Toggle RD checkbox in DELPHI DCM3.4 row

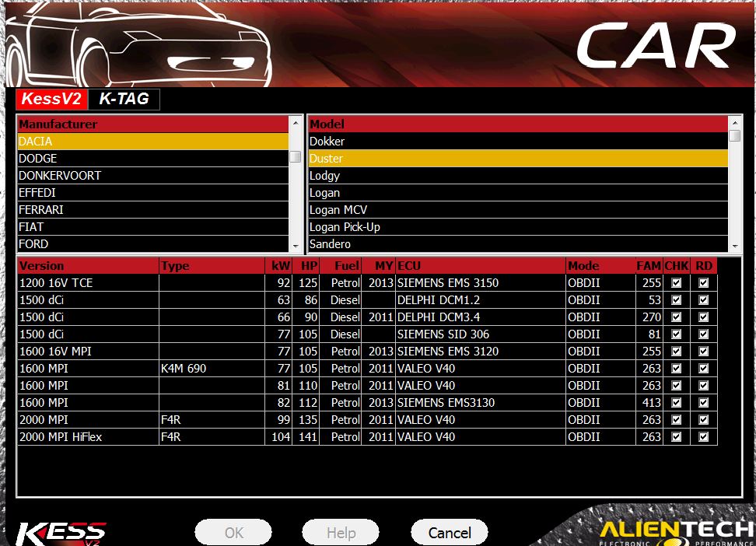pos(703,317)
